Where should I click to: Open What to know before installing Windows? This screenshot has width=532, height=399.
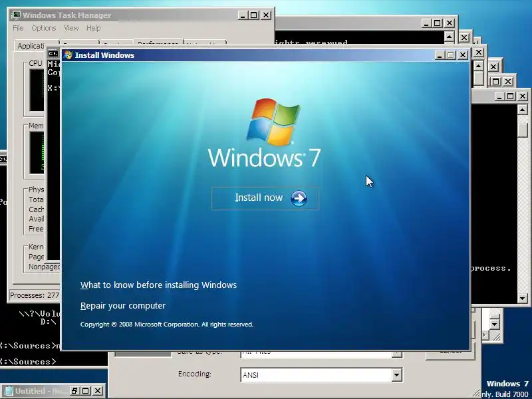coord(158,285)
